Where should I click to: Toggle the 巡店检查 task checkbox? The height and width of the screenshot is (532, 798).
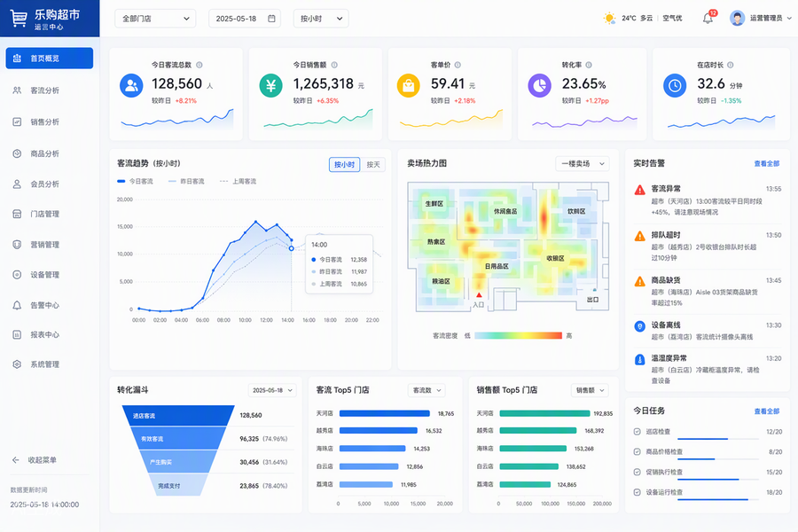click(x=637, y=432)
